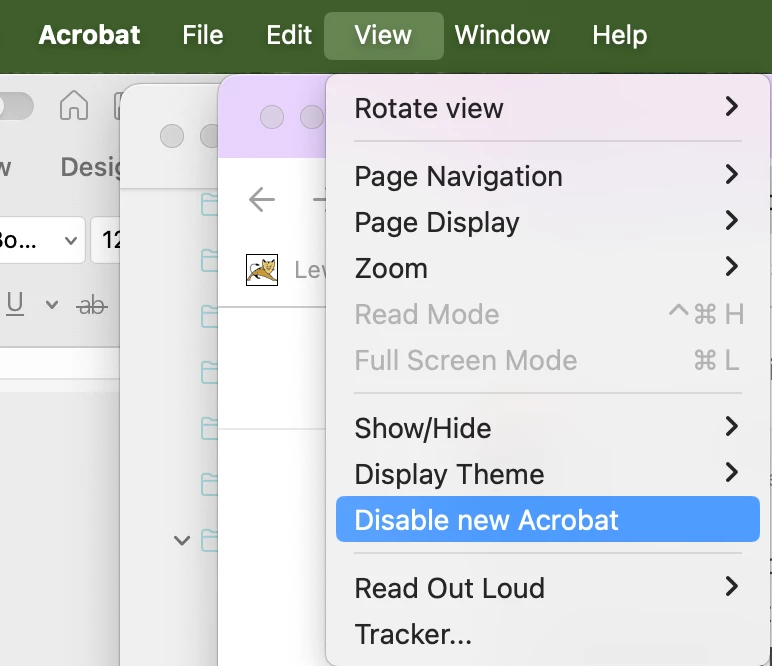Screen dimensions: 772x666
Task: Expand the Zoom submenu
Action: [x=547, y=268]
